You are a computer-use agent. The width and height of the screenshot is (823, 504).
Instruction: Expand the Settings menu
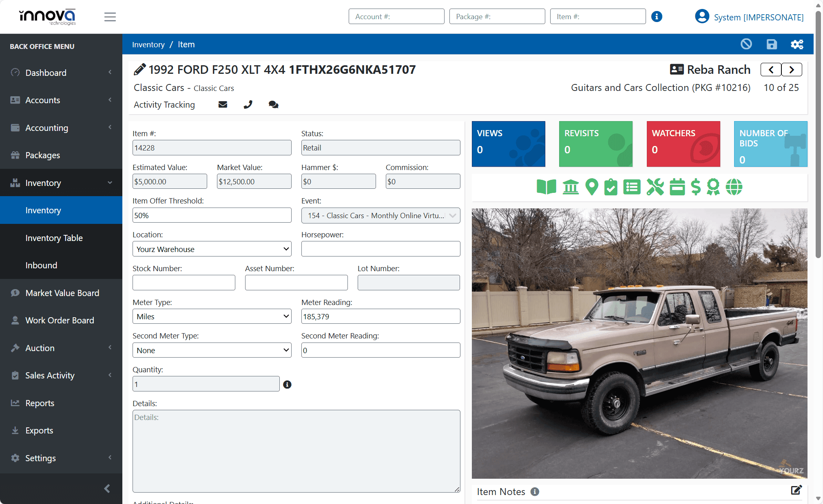tap(61, 458)
